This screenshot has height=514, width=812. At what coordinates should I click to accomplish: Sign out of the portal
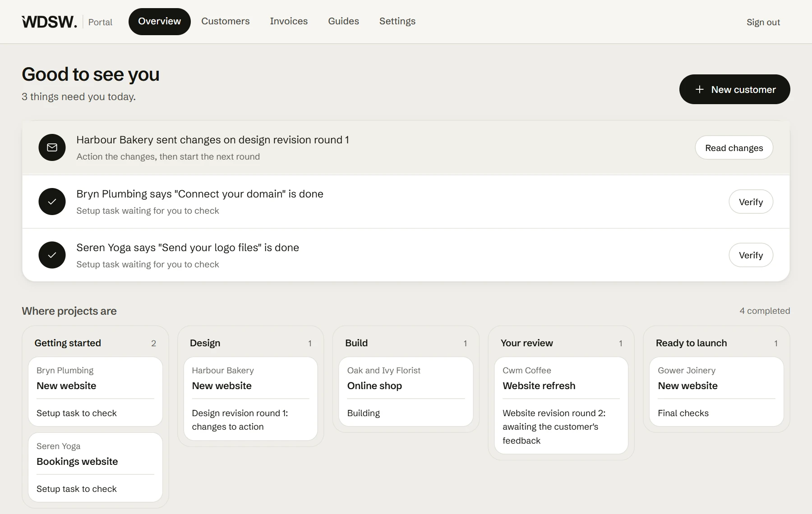pyautogui.click(x=763, y=22)
